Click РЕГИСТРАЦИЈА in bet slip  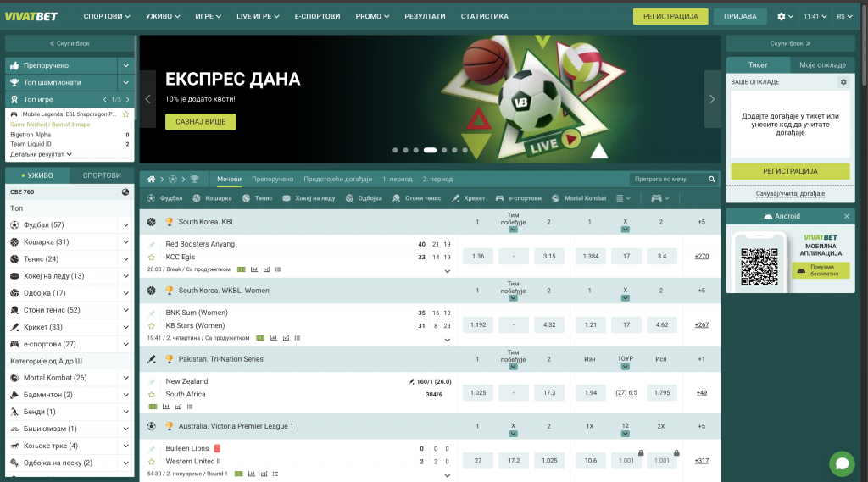point(790,171)
